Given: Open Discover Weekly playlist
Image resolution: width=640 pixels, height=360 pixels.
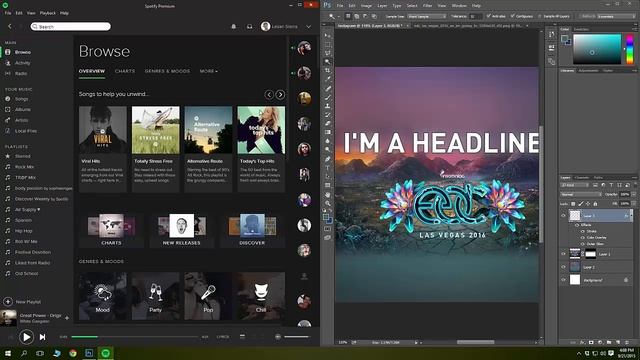Looking at the screenshot, I should pos(42,199).
